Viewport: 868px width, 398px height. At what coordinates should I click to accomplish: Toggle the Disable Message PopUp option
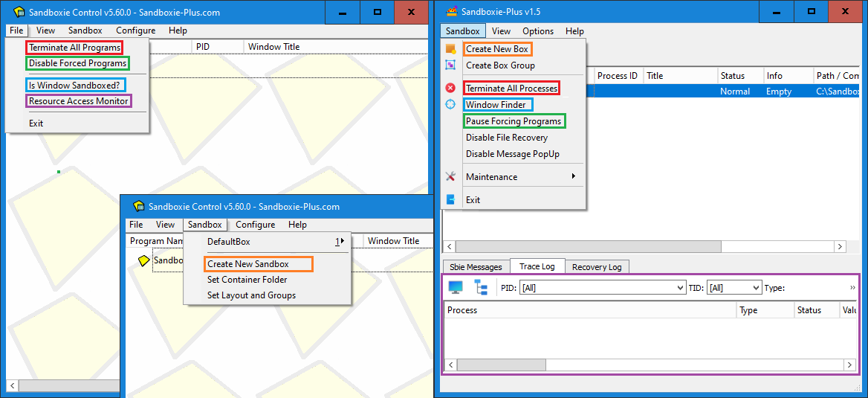[x=512, y=154]
